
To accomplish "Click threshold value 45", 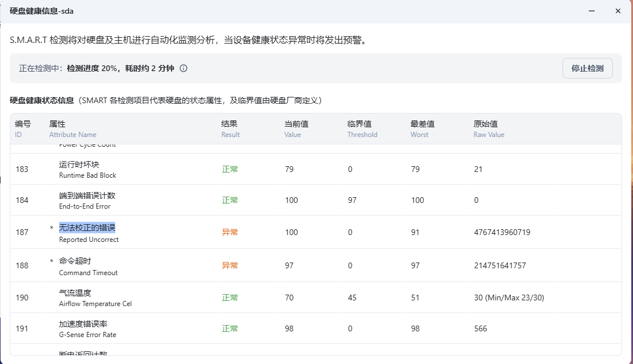I will point(352,298).
